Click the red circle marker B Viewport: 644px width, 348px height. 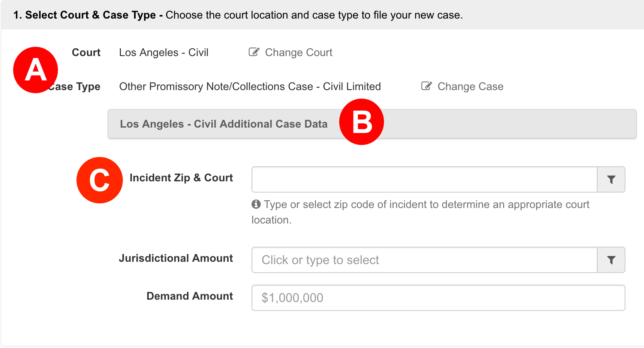point(362,122)
